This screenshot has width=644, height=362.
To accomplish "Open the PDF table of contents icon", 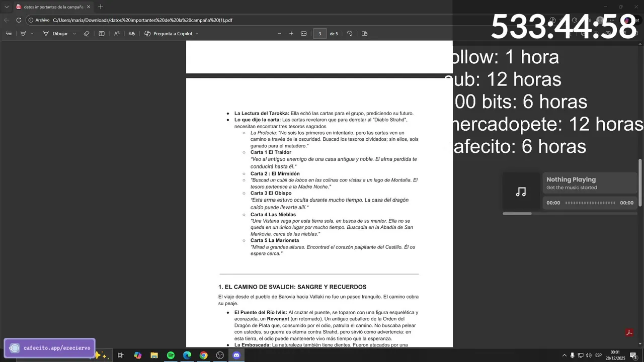I will (9, 34).
